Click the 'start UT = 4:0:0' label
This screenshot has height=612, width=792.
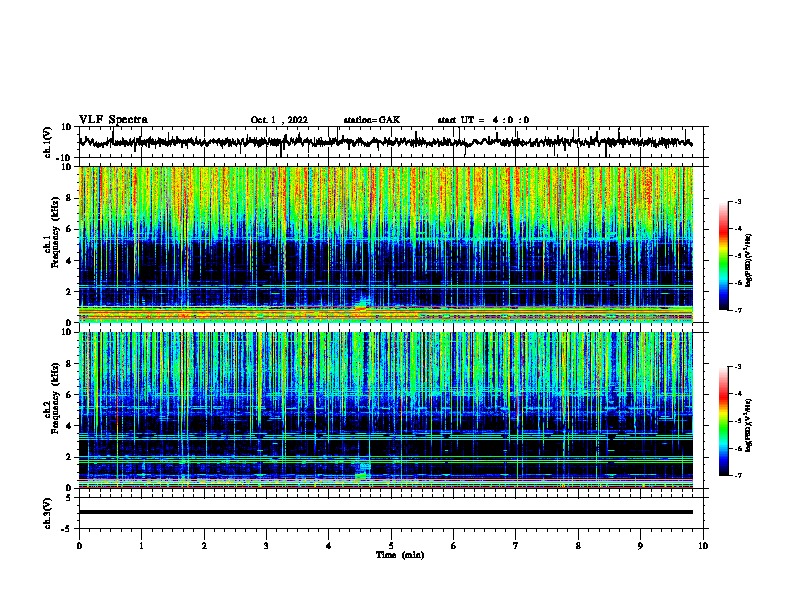pos(483,120)
